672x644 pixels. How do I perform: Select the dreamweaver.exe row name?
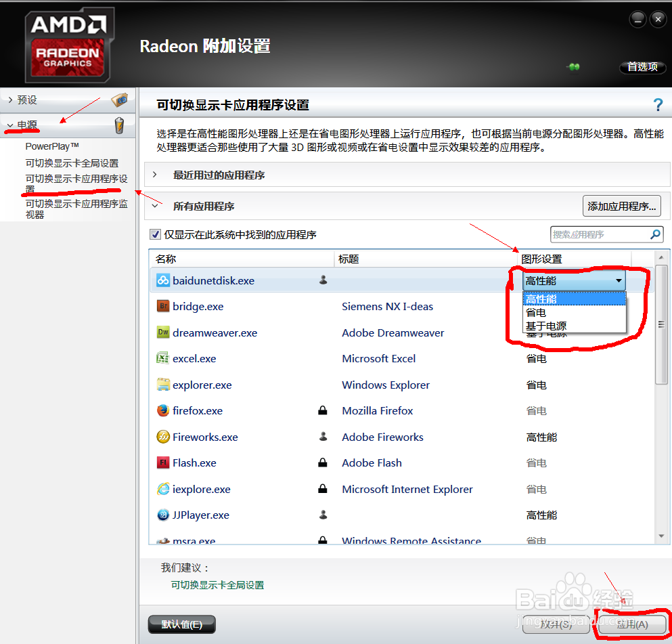(215, 332)
